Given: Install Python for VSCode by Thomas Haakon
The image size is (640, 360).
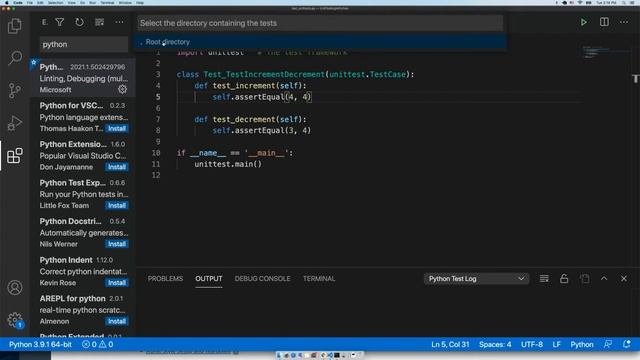Looking at the screenshot, I should [x=117, y=128].
